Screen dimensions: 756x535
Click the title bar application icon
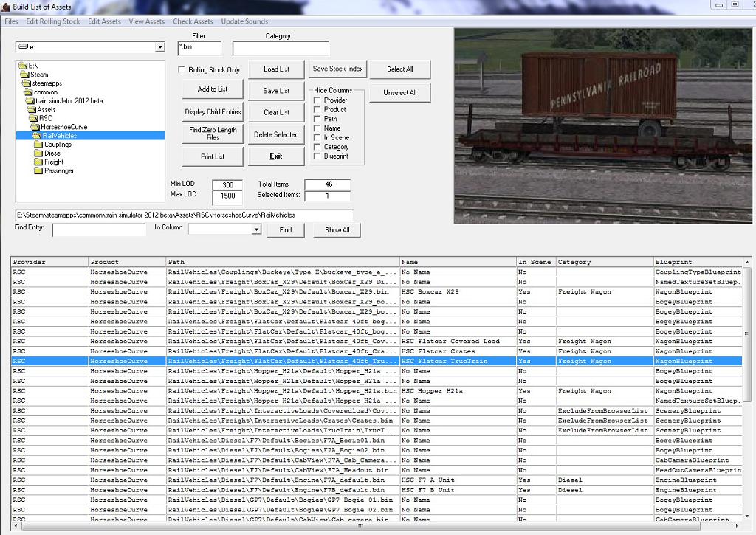point(6,7)
